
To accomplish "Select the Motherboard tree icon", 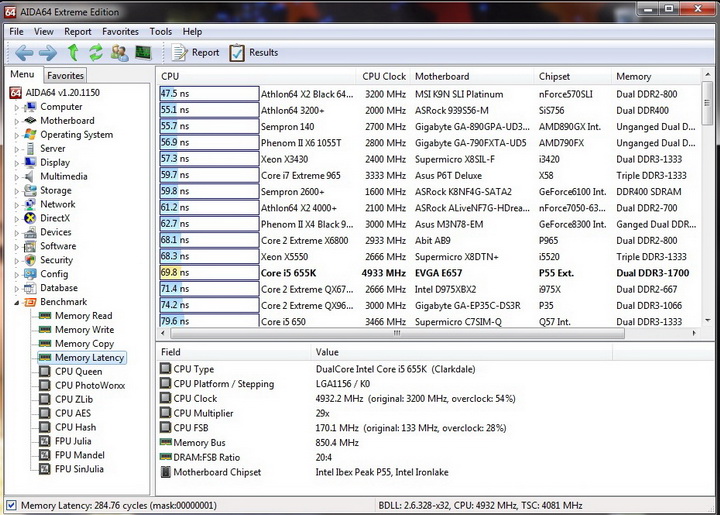I will coord(30,121).
